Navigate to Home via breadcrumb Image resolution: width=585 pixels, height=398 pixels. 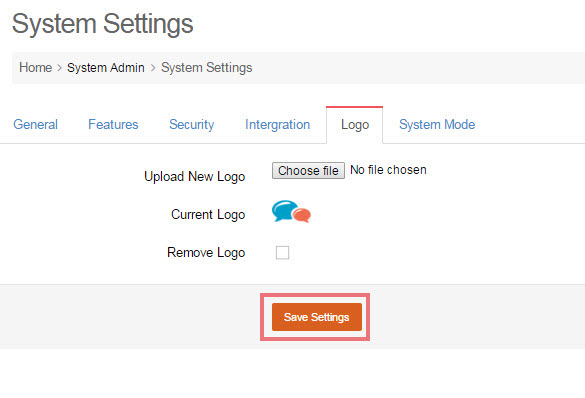pos(35,68)
